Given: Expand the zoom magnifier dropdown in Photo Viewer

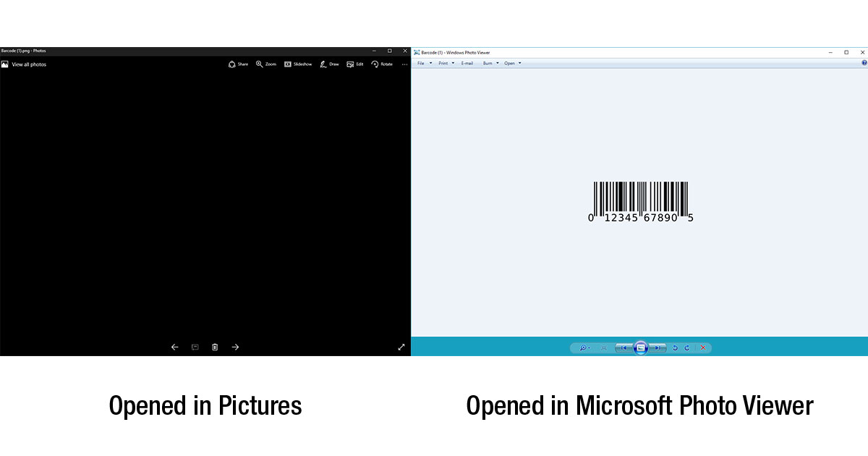Looking at the screenshot, I should point(588,347).
